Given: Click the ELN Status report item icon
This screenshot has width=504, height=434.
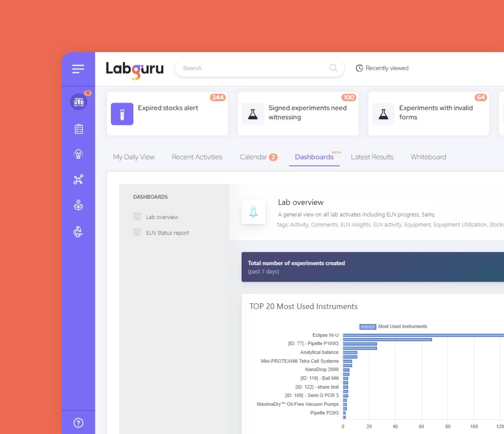Looking at the screenshot, I should 137,233.
